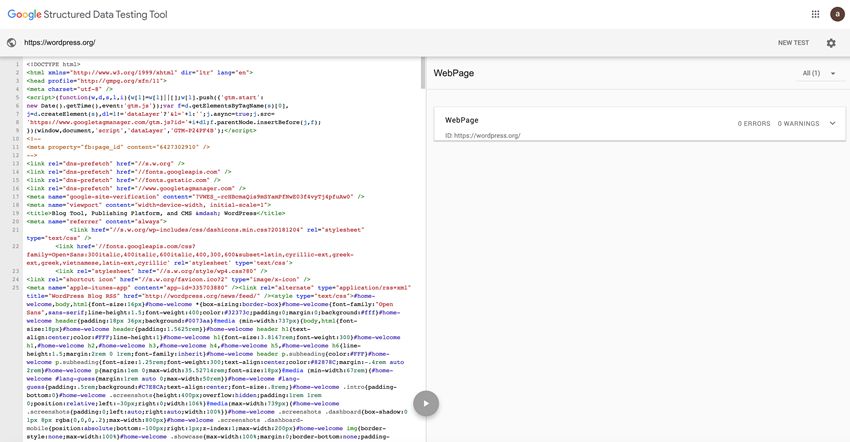Viewport: 850px width, 442px height.
Task: Click the apple-itunes-app meta line
Action: coord(133,287)
